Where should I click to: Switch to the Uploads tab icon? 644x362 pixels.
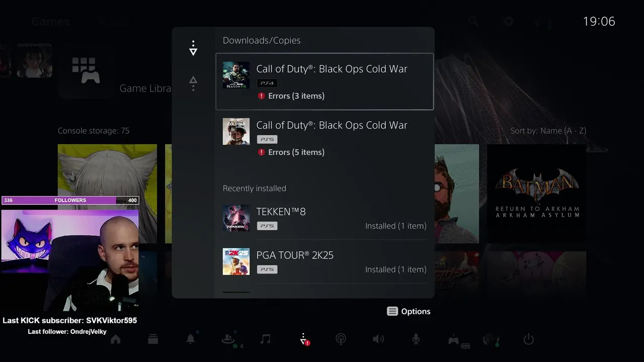[193, 83]
